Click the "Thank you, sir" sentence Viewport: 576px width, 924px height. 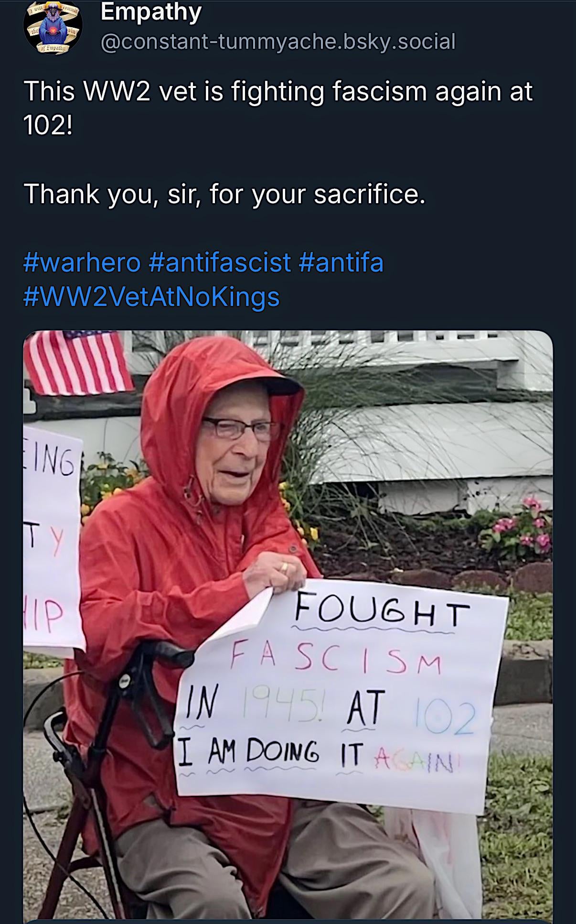pos(224,194)
